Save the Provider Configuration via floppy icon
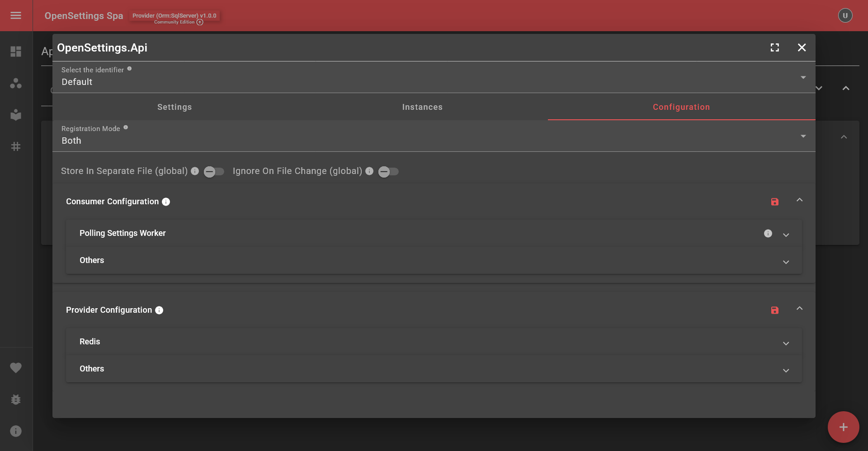Screen dimensions: 868x451 point(775,310)
